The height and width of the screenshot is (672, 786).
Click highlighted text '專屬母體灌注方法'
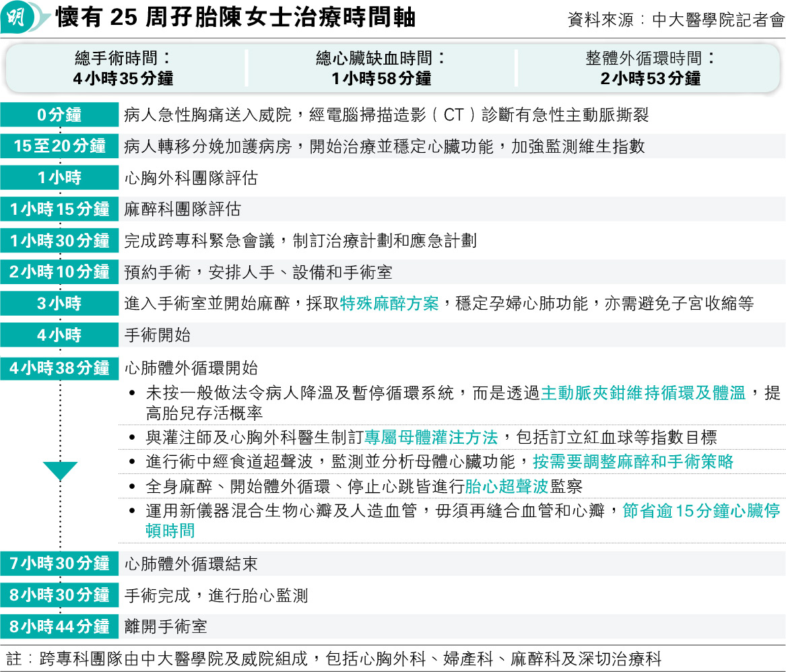(x=431, y=438)
